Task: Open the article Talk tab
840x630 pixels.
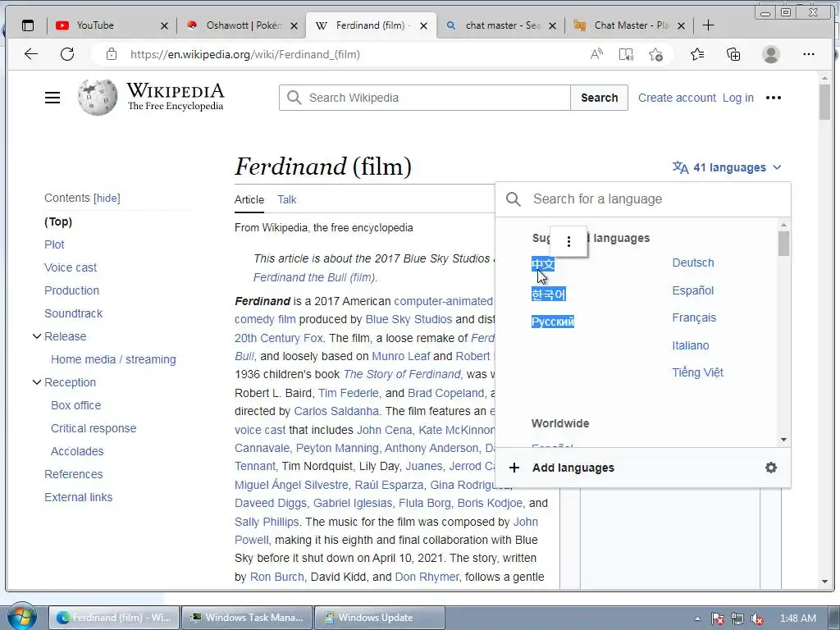Action: pyautogui.click(x=286, y=200)
